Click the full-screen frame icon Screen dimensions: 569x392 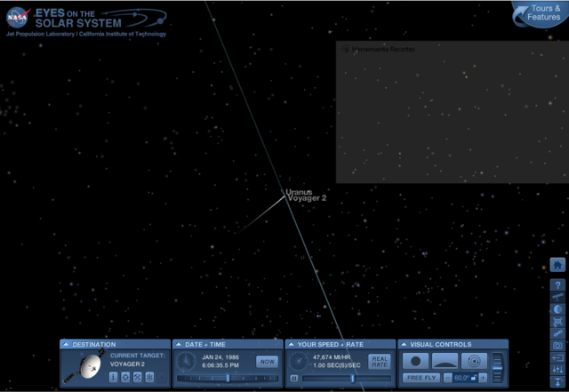tap(557, 321)
